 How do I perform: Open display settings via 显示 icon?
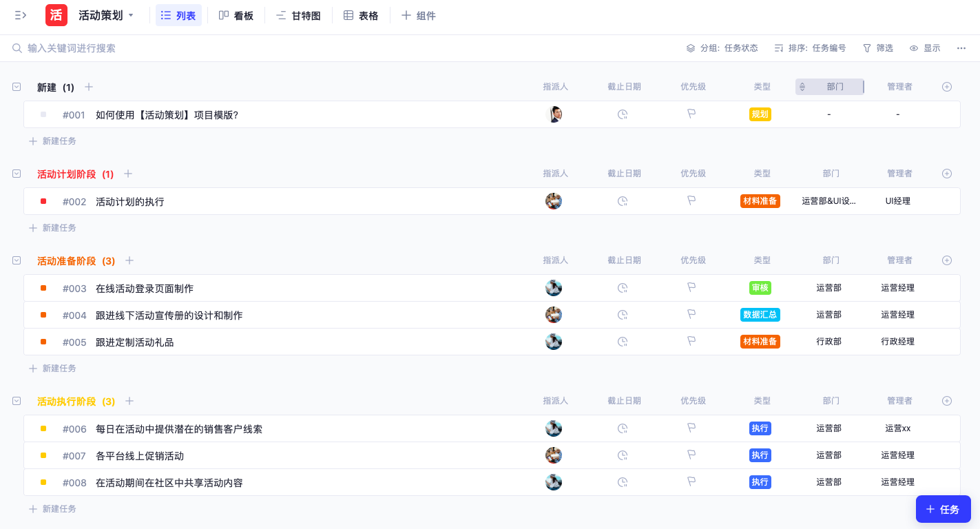[x=925, y=48]
